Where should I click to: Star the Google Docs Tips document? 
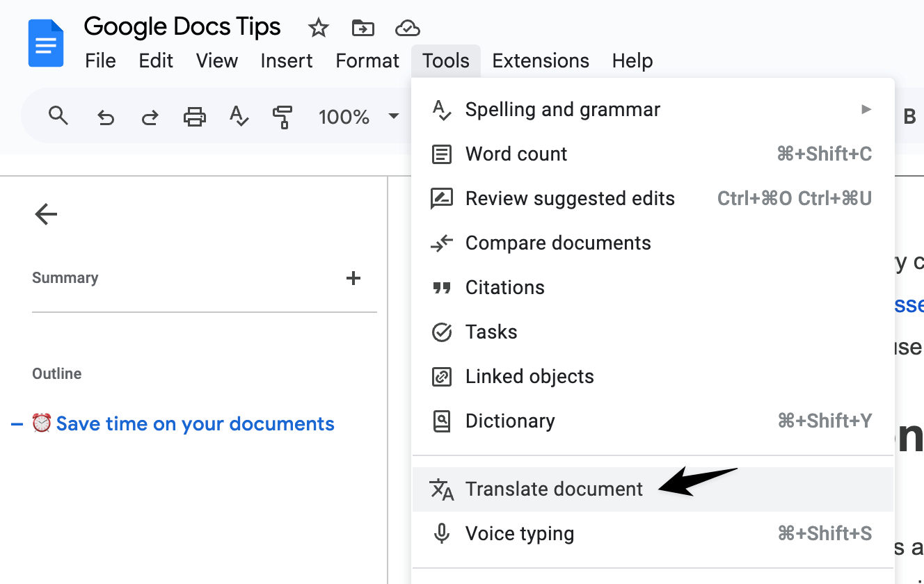tap(318, 28)
